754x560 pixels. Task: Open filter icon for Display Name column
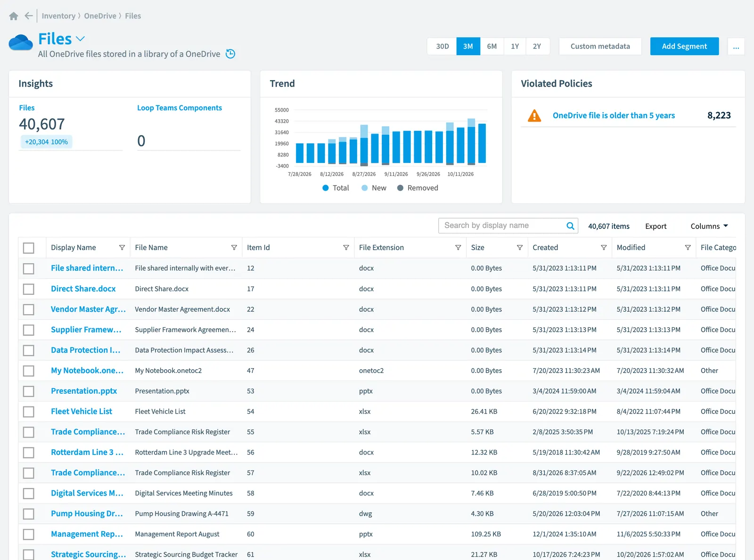tap(122, 248)
